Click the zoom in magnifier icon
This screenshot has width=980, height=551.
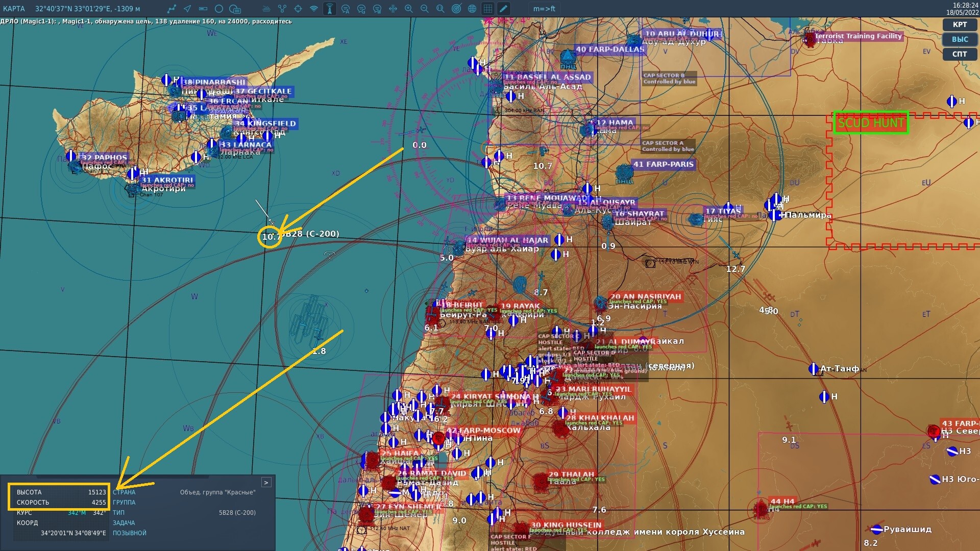click(x=408, y=9)
